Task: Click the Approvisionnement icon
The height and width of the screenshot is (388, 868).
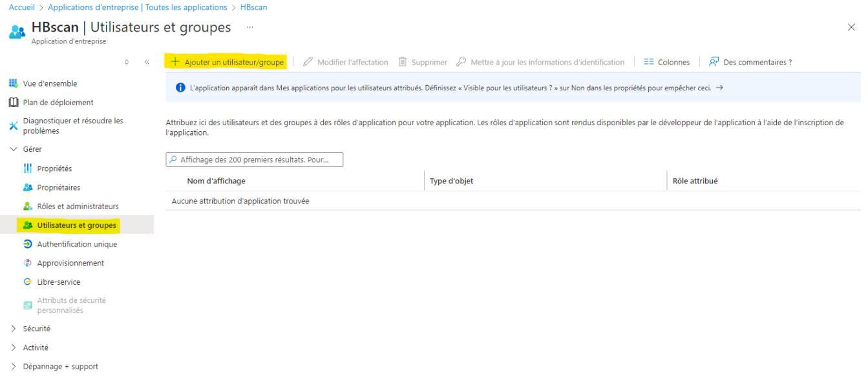Action: 27,263
